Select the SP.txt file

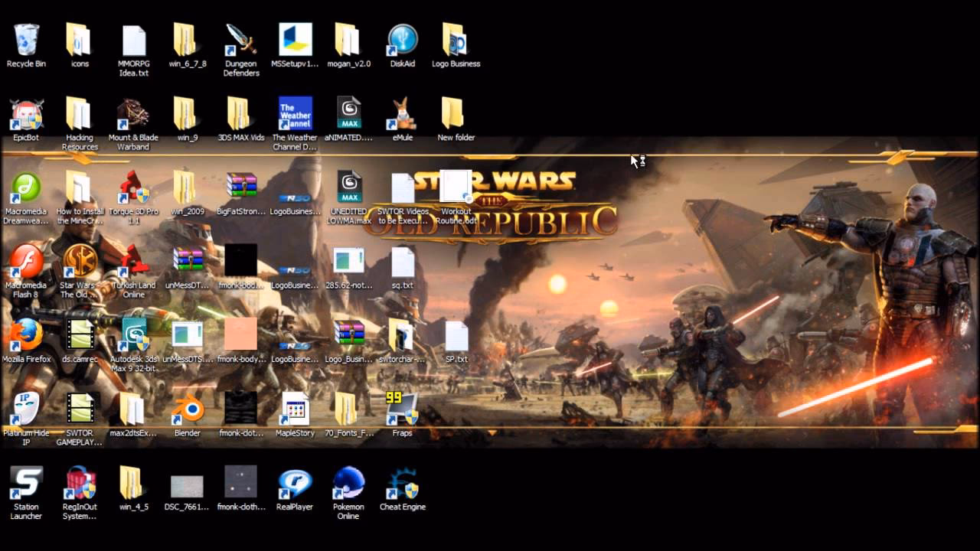(x=456, y=335)
